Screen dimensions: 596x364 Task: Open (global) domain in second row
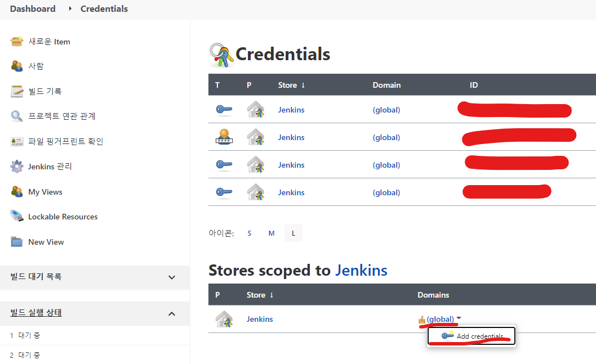pyautogui.click(x=386, y=137)
